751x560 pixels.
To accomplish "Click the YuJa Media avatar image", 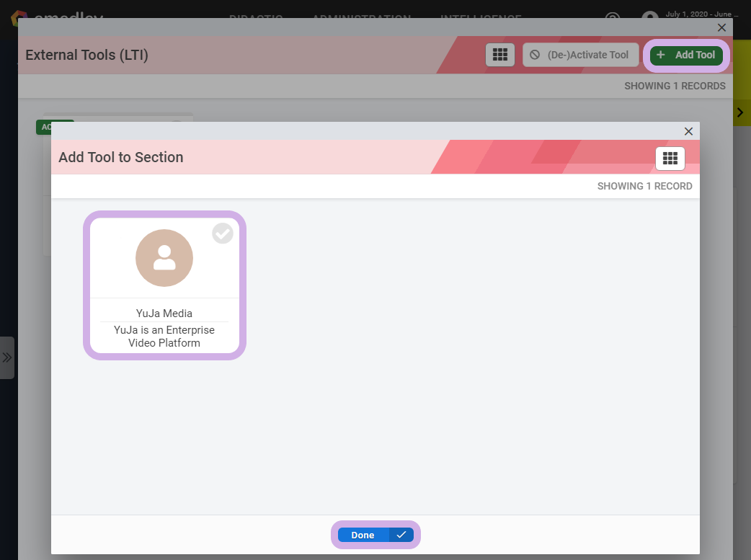I will coord(164,258).
